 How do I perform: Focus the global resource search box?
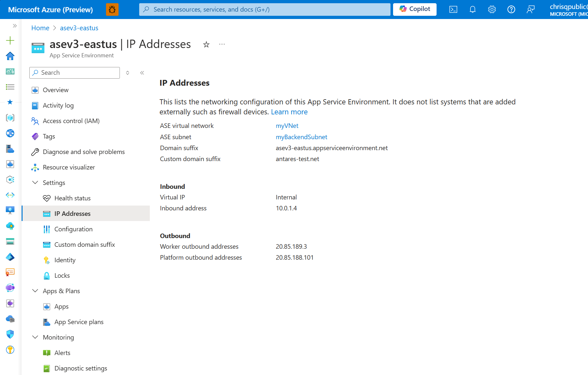(265, 9)
